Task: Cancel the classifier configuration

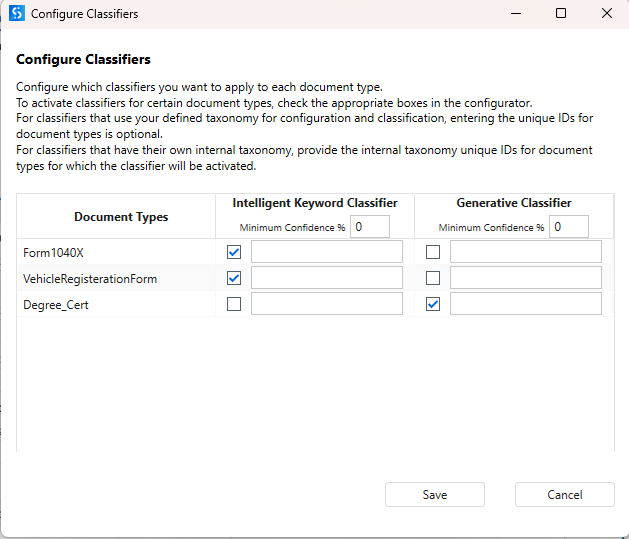Action: tap(565, 494)
